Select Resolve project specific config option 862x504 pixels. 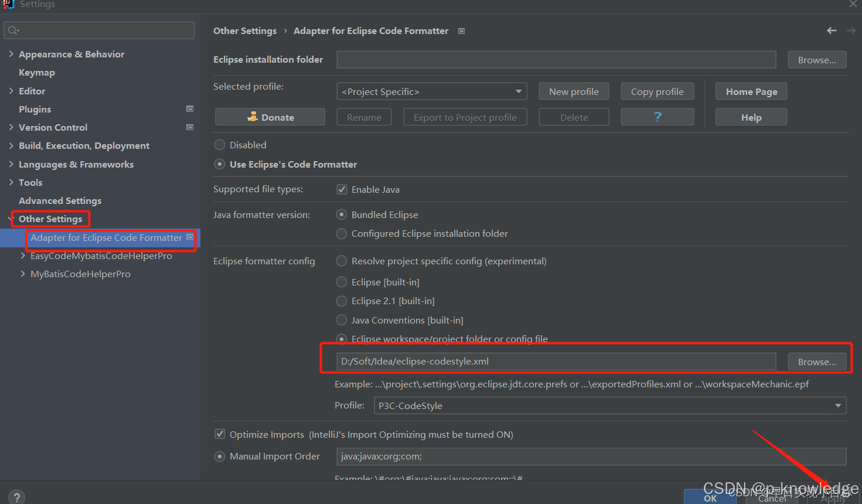342,261
